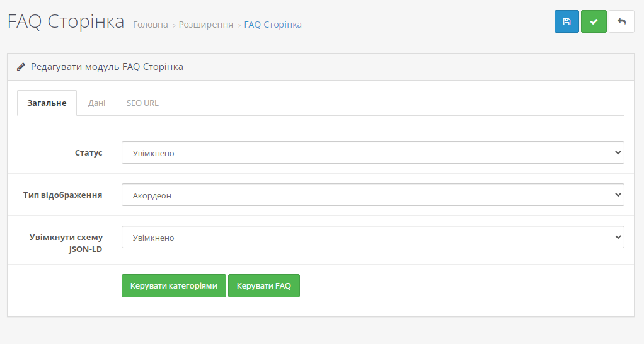Click the blue save floppy disk icon
The height and width of the screenshot is (344, 644).
click(x=566, y=21)
